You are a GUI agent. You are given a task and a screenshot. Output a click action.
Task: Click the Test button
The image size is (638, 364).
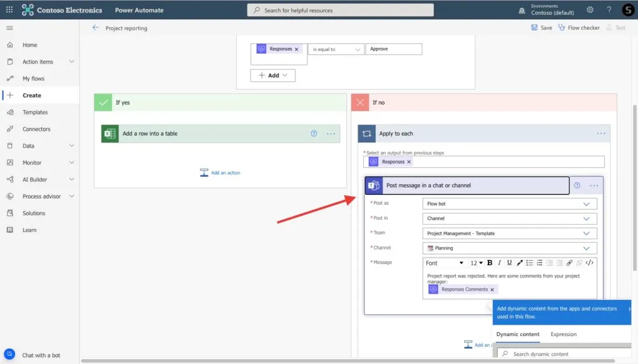[x=616, y=27]
